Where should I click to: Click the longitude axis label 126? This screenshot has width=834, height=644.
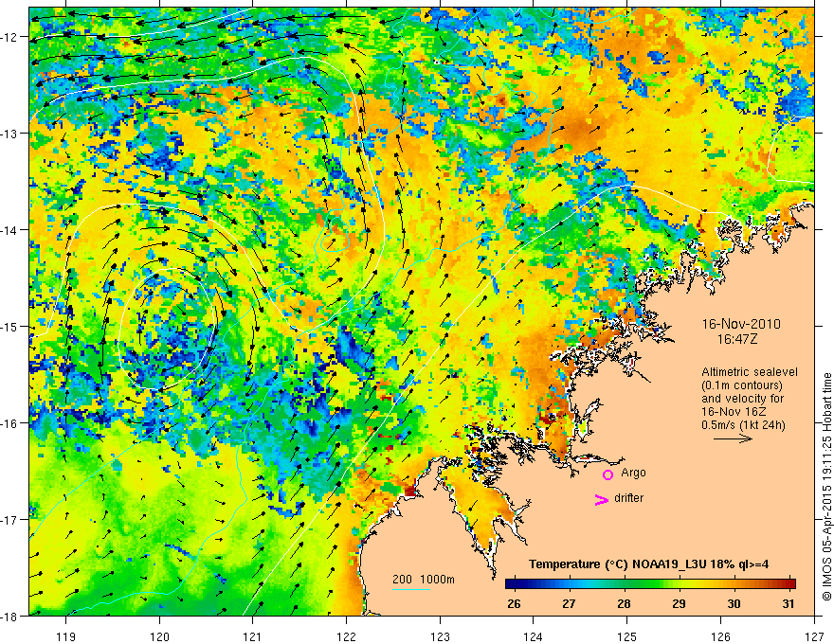pos(720,636)
